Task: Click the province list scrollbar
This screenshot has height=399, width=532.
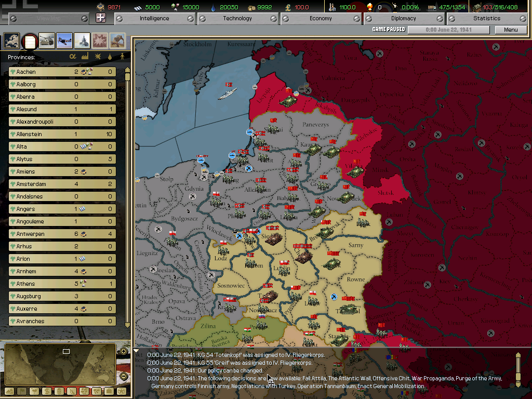Action: 128,197
